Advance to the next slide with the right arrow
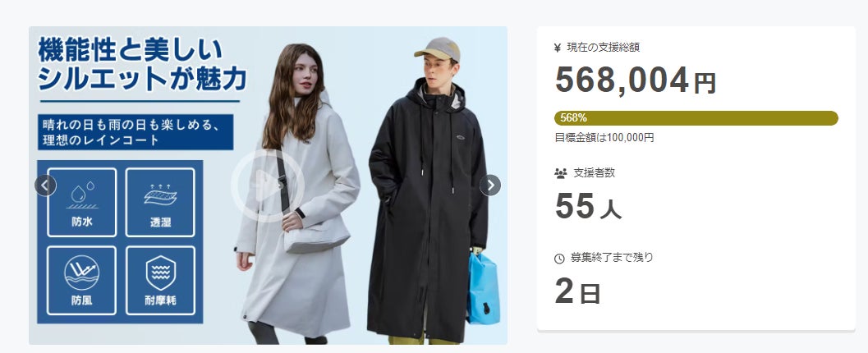Viewport: 868px width, 353px height. [x=490, y=186]
